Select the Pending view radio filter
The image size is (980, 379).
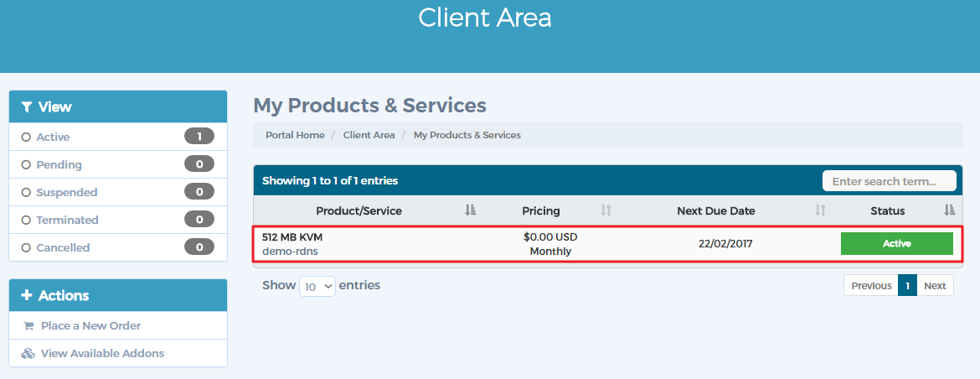[x=26, y=165]
